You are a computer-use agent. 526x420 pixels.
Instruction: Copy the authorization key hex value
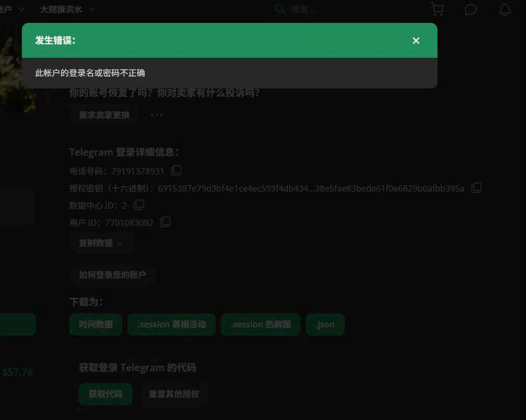[477, 188]
